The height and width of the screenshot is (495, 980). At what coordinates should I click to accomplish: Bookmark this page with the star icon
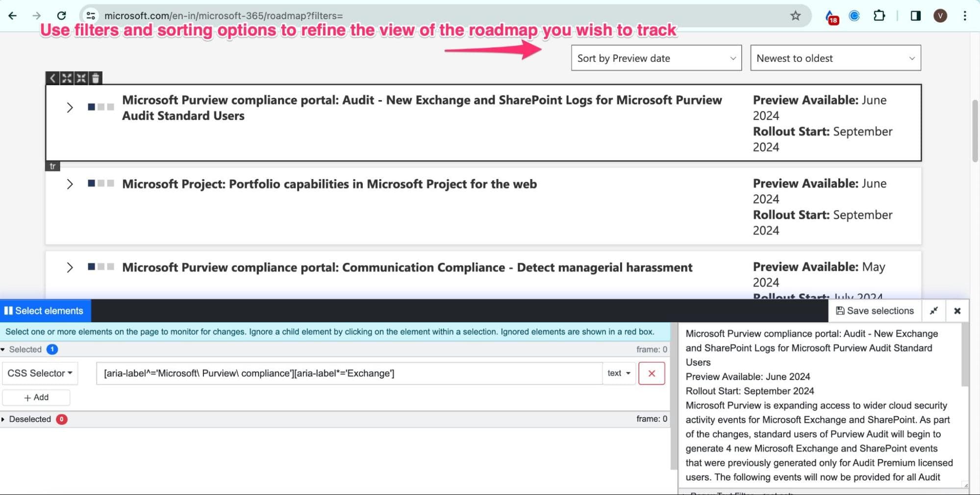(x=795, y=16)
